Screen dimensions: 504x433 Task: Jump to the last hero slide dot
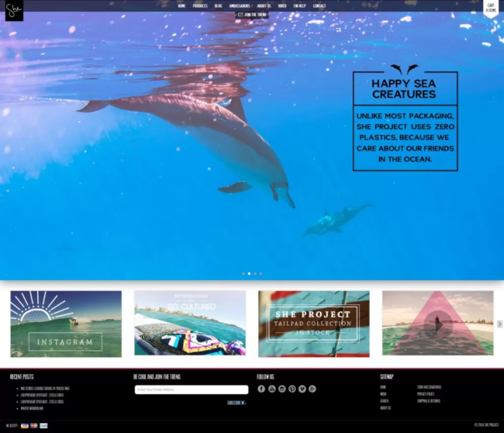261,273
